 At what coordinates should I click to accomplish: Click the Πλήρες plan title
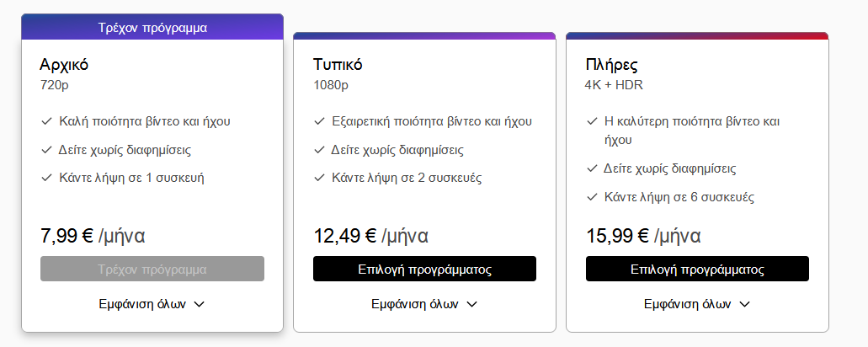pos(612,65)
